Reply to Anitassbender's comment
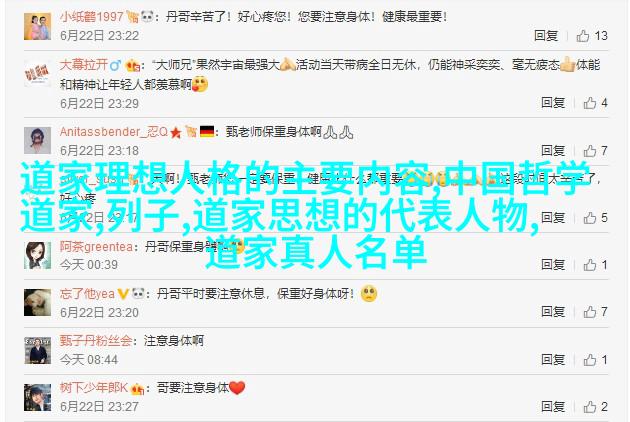Screen dimensions: 630x422 point(553,151)
